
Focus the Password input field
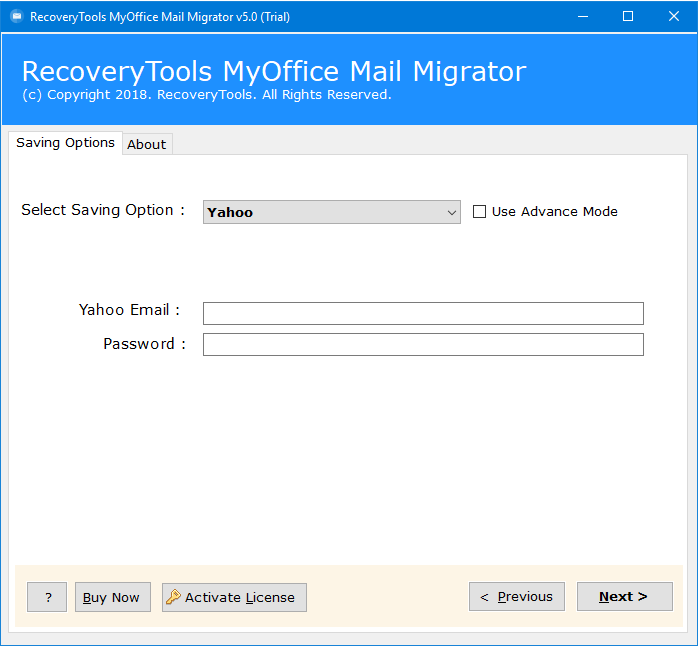423,345
